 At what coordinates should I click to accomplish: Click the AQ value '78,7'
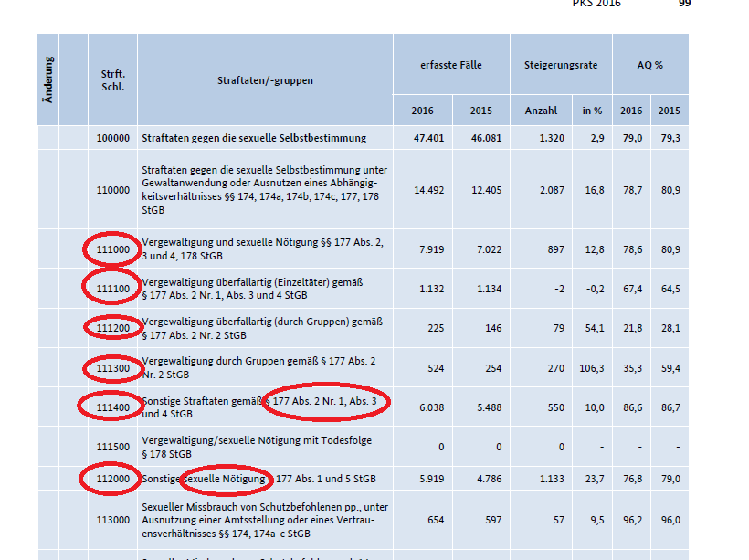[x=632, y=190]
